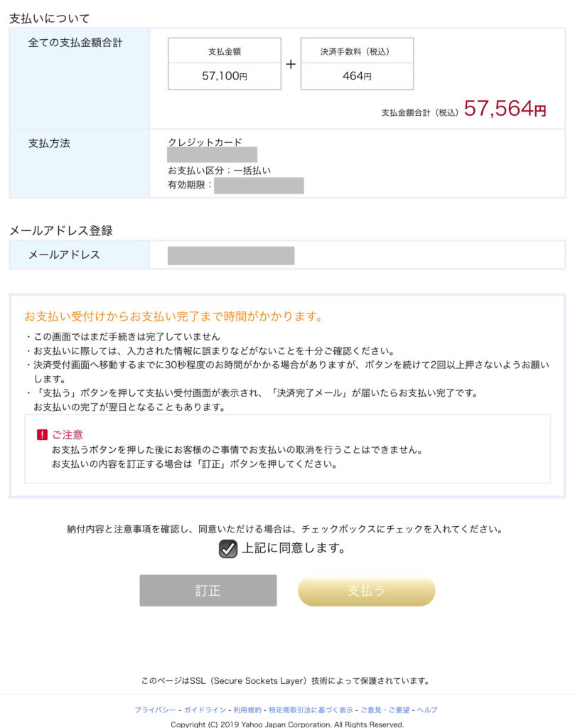Click the orange お支払い受付け notice heading
Screen dimensions: 575x728
pyautogui.click(x=173, y=316)
